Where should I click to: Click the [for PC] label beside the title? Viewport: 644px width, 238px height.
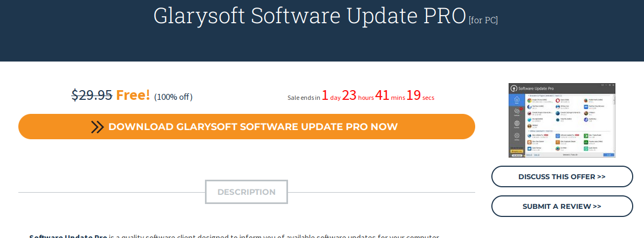pos(483,21)
